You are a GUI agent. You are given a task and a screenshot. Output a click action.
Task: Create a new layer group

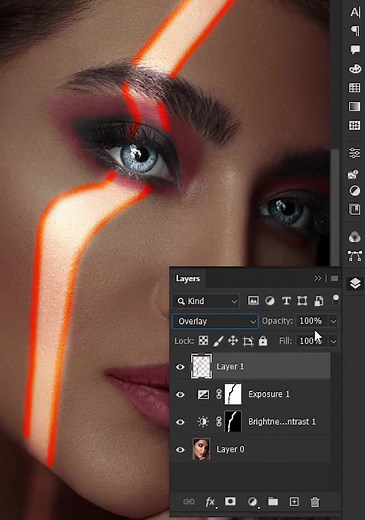[273, 502]
